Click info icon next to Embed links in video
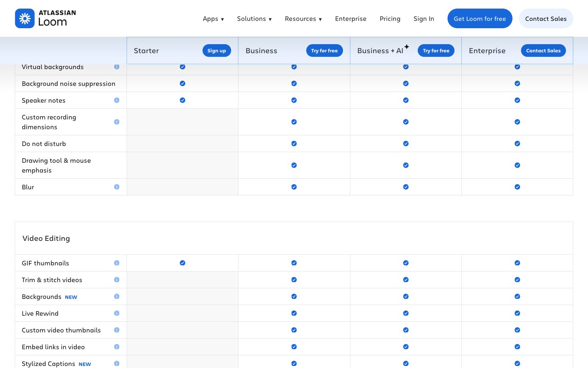 117,347
